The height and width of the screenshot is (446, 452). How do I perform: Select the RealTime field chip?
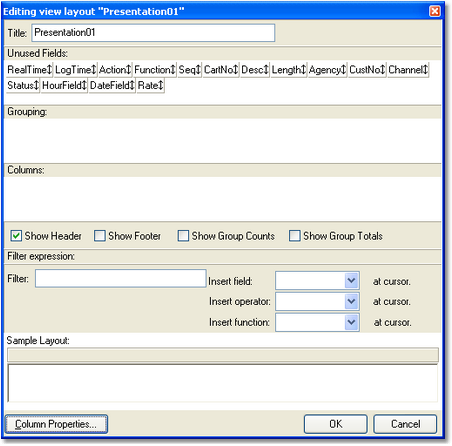tap(29, 70)
